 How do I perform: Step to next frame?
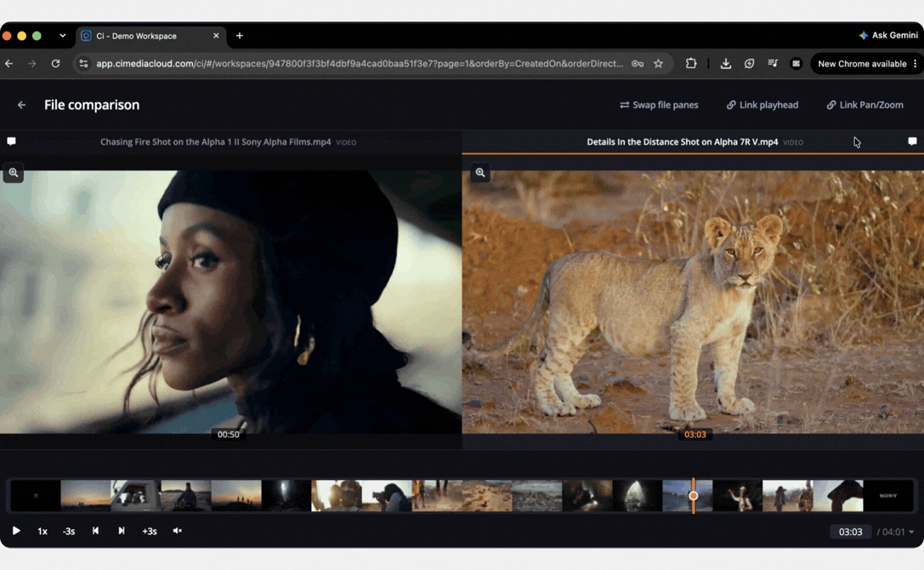122,531
